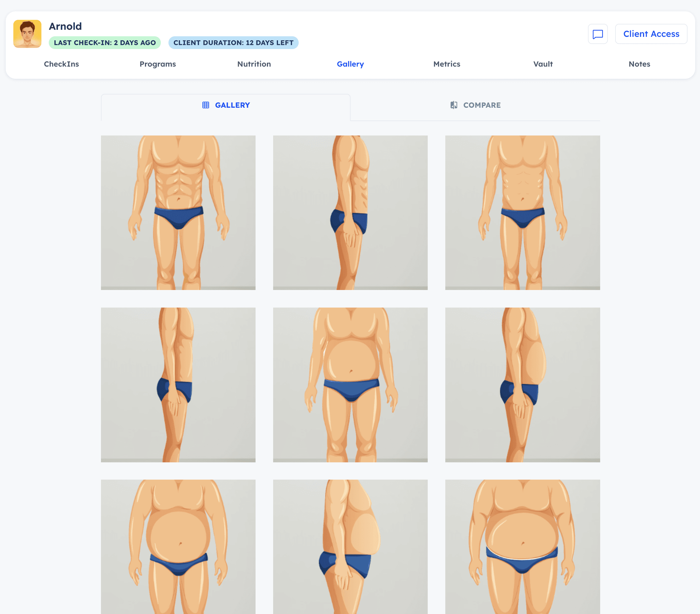Click Arnold's profile avatar
This screenshot has width=700, height=614.
(28, 34)
